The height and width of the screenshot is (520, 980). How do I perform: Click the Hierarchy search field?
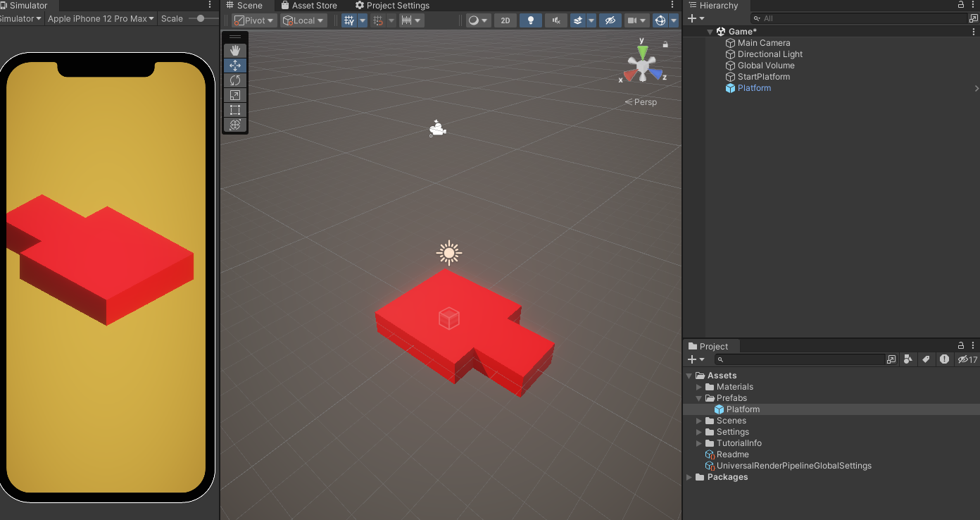(859, 18)
